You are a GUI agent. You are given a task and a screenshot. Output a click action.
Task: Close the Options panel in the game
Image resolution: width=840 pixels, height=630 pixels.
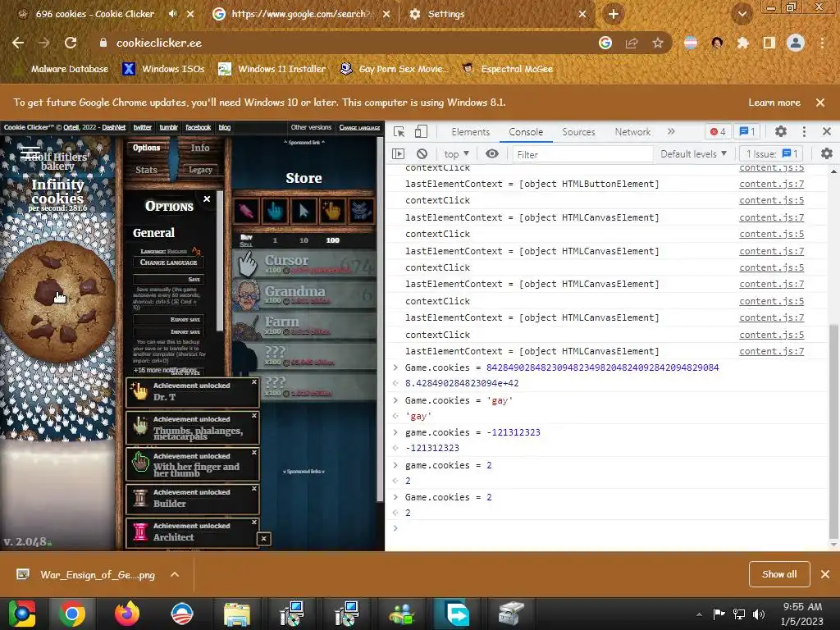pos(207,199)
